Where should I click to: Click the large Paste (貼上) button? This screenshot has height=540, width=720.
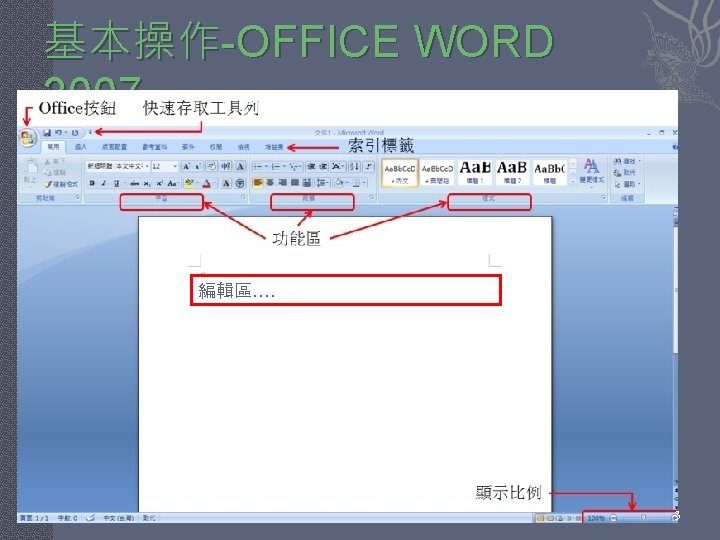click(30, 171)
